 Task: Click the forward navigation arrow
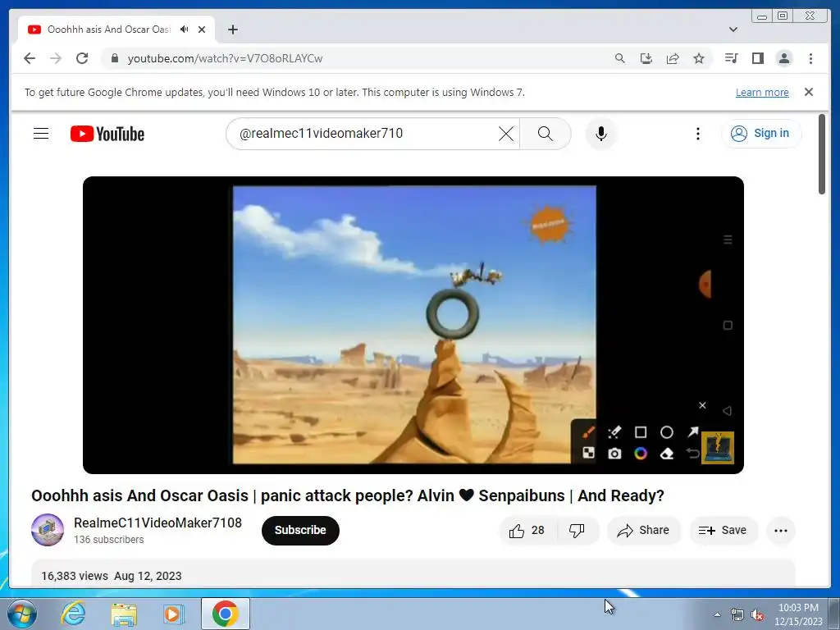click(x=56, y=58)
